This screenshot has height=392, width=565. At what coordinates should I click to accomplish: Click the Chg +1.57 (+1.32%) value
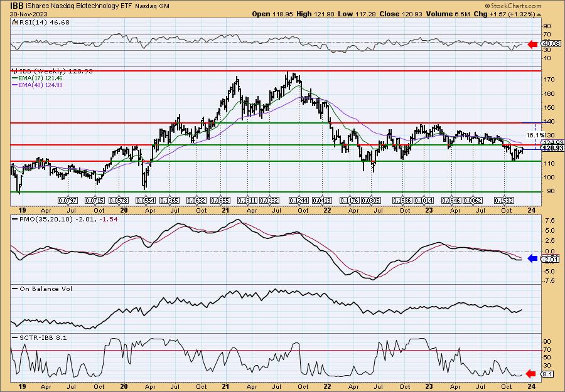(505, 14)
